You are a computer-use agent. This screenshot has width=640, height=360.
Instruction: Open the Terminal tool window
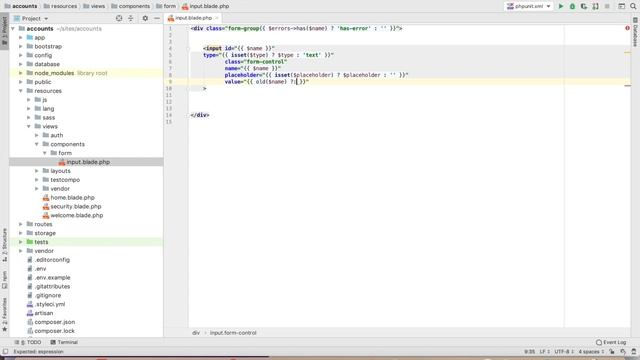pyautogui.click(x=64, y=342)
